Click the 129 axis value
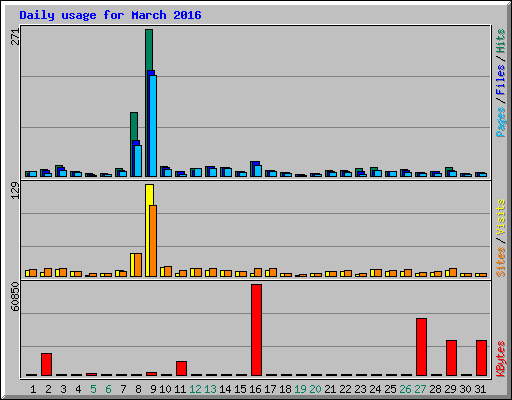512x400 pixels. pos(16,191)
